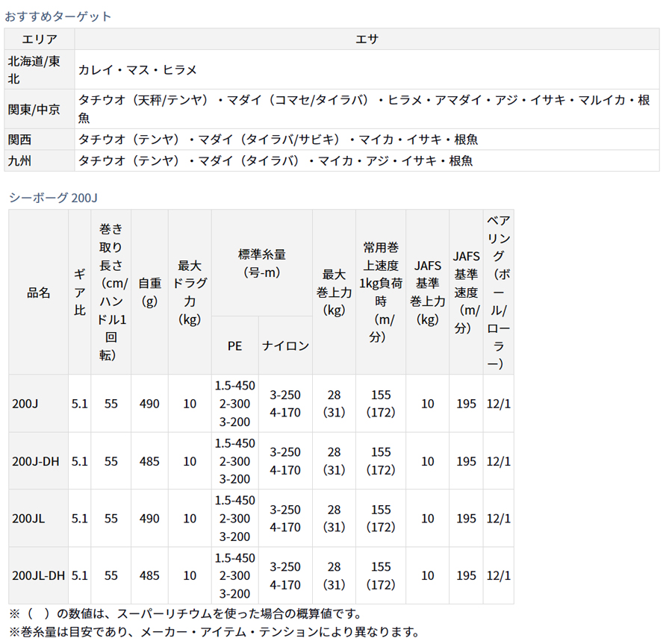This screenshot has height=641, width=672.
Task: Select the 200JL-DH product name cell
Action: pos(39,575)
